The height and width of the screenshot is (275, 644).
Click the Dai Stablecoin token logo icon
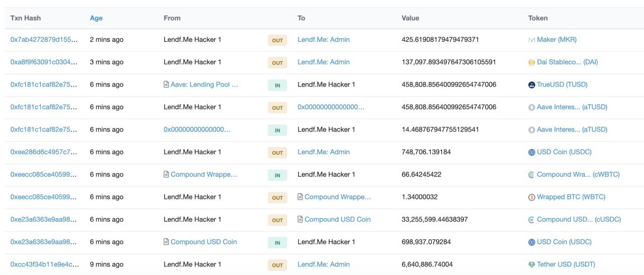point(531,62)
